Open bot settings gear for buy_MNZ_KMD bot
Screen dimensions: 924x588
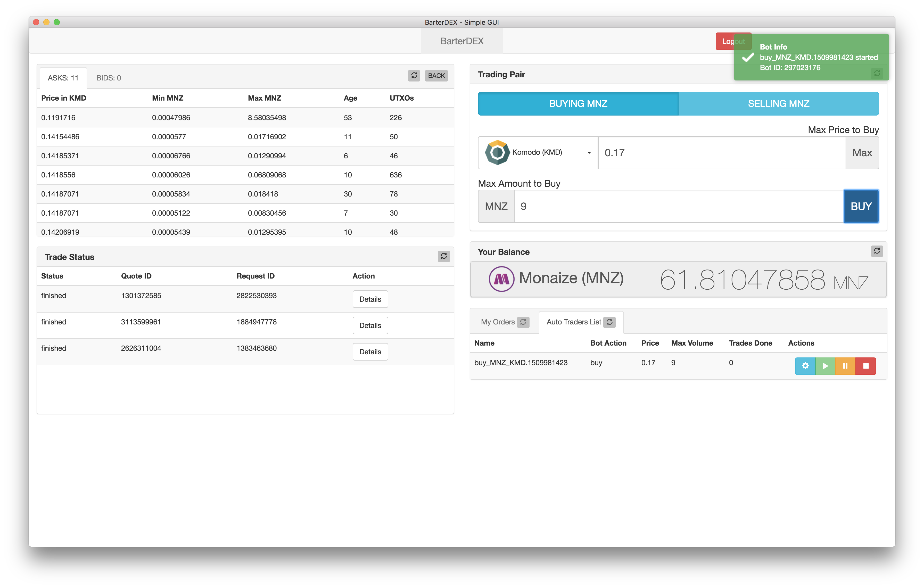(x=805, y=366)
